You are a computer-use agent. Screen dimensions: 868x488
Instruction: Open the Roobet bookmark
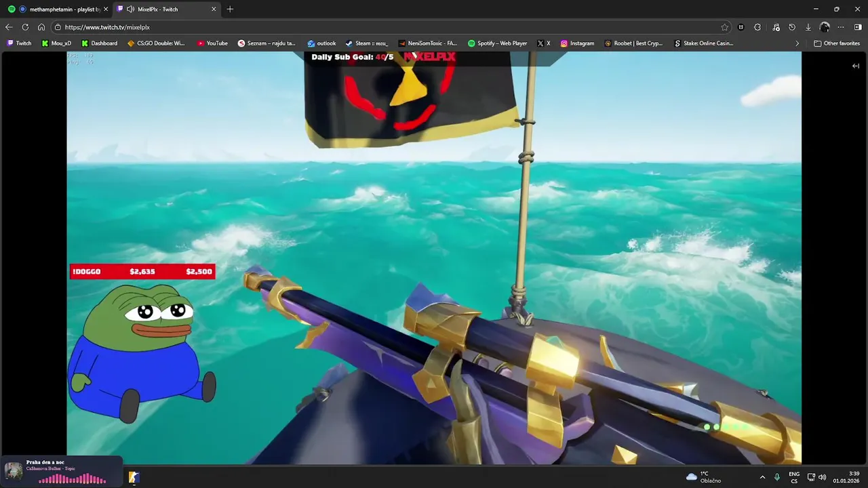click(633, 43)
